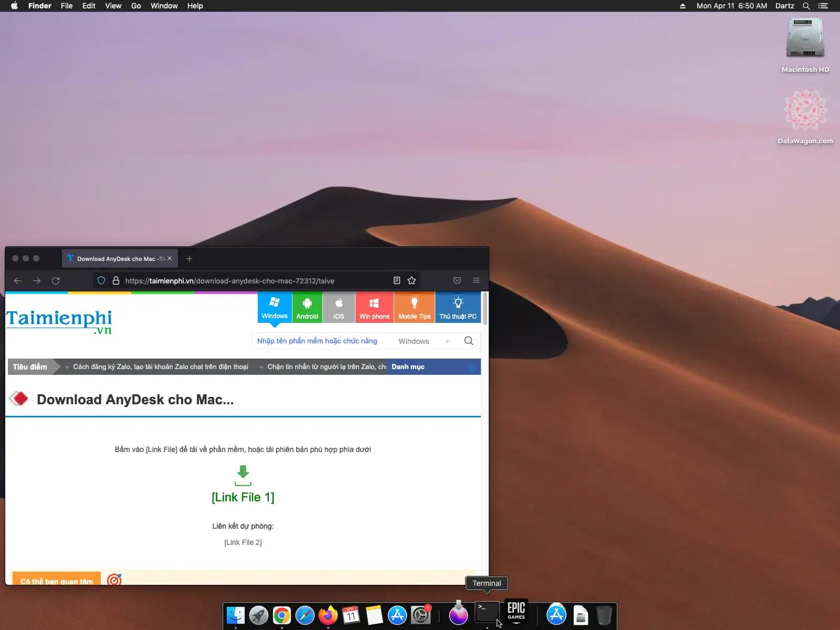Expand the Danh mục category menu
The height and width of the screenshot is (630, 840).
point(433,367)
